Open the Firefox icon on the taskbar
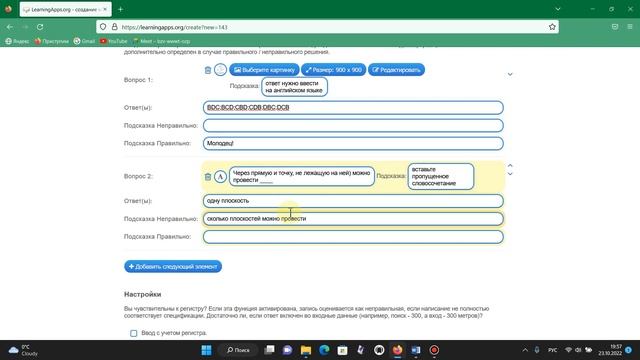Image resolution: width=640 pixels, height=360 pixels. (x=398, y=350)
